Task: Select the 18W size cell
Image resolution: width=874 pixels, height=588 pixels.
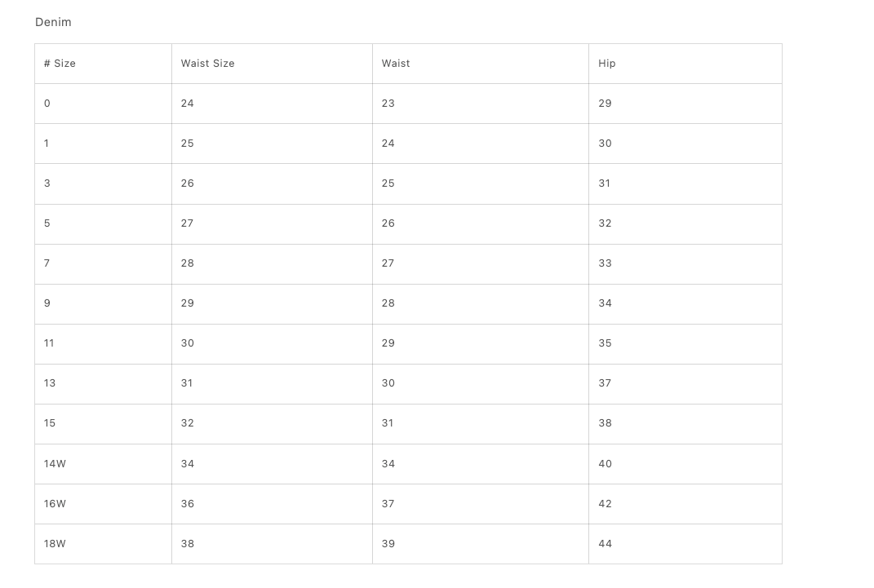Action: click(55, 544)
